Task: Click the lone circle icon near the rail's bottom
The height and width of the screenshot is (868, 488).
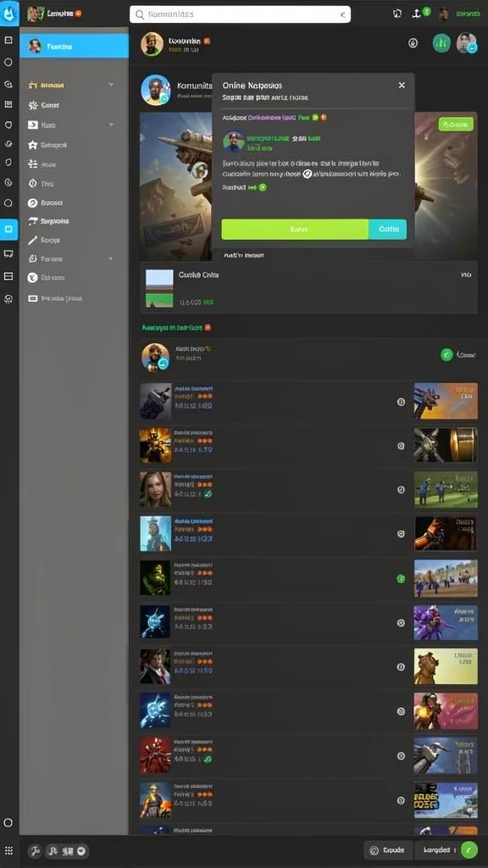Action: 8,822
